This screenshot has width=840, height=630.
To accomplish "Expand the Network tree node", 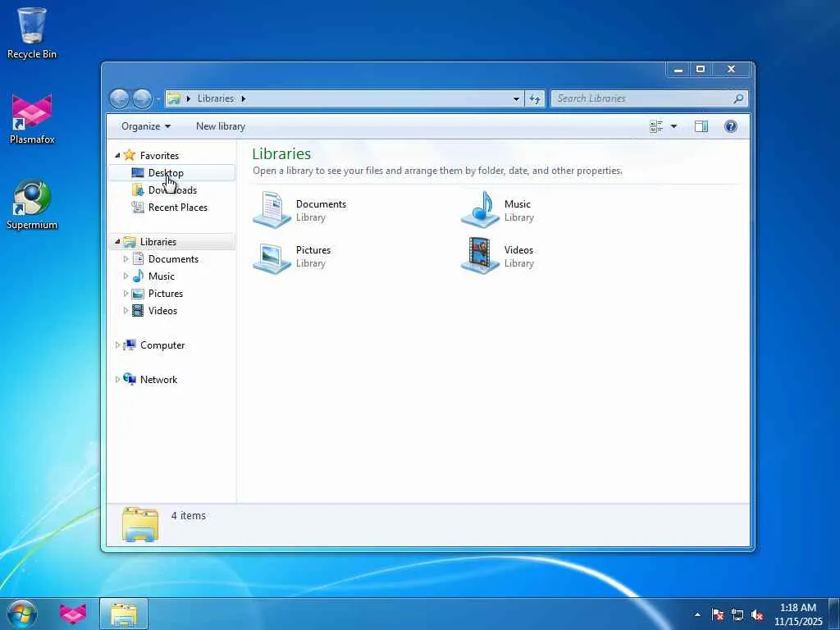I will (117, 379).
